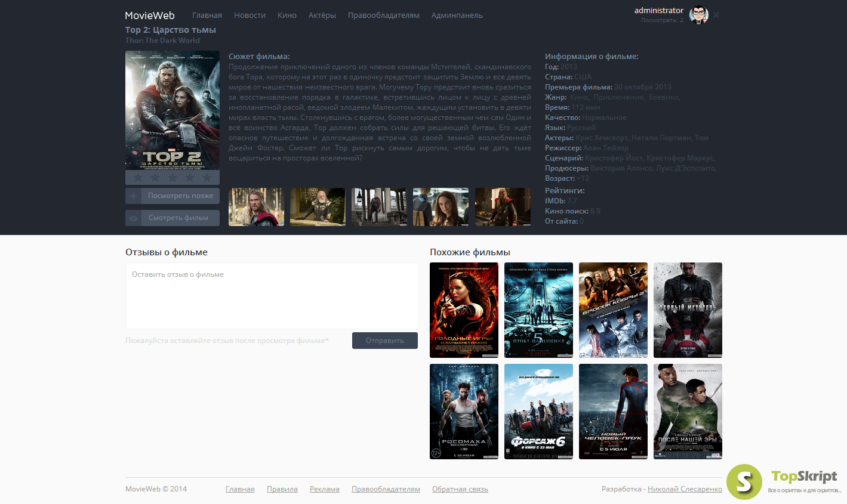This screenshot has height=504, width=847.
Task: Open the Бросок кобры 2 poster
Action: [x=613, y=310]
